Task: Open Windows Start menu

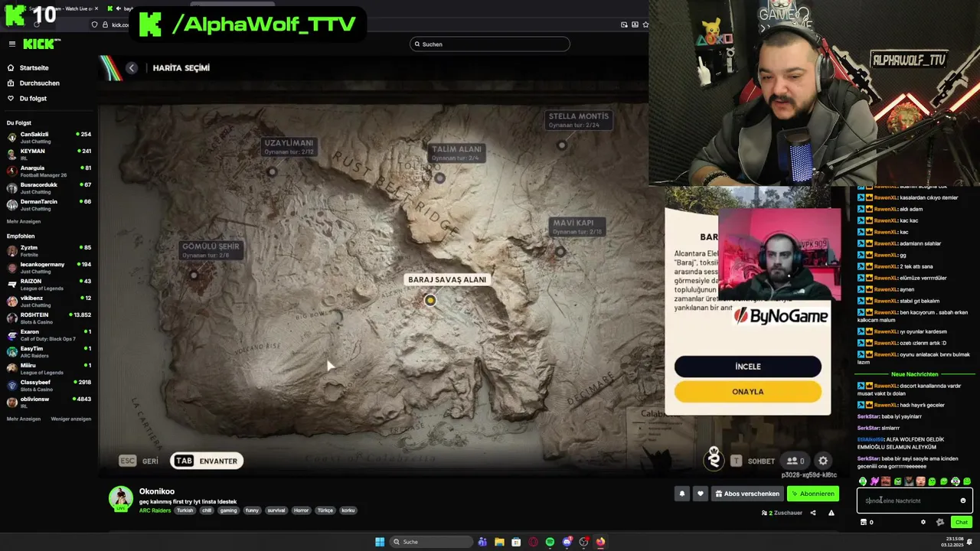Action: click(380, 542)
